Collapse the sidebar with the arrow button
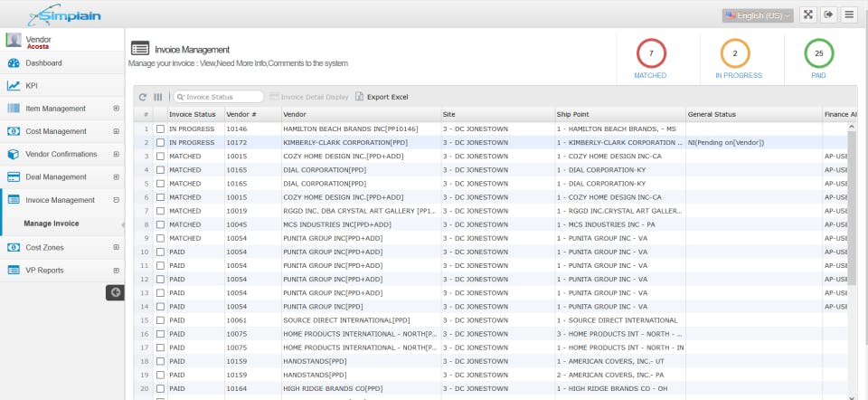This screenshot has width=868, height=400. pyautogui.click(x=115, y=292)
